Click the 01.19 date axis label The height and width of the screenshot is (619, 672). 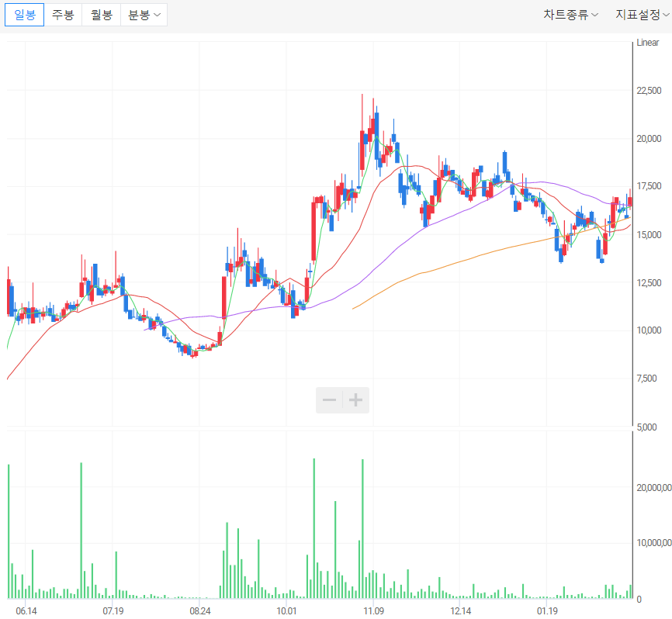tap(547, 611)
